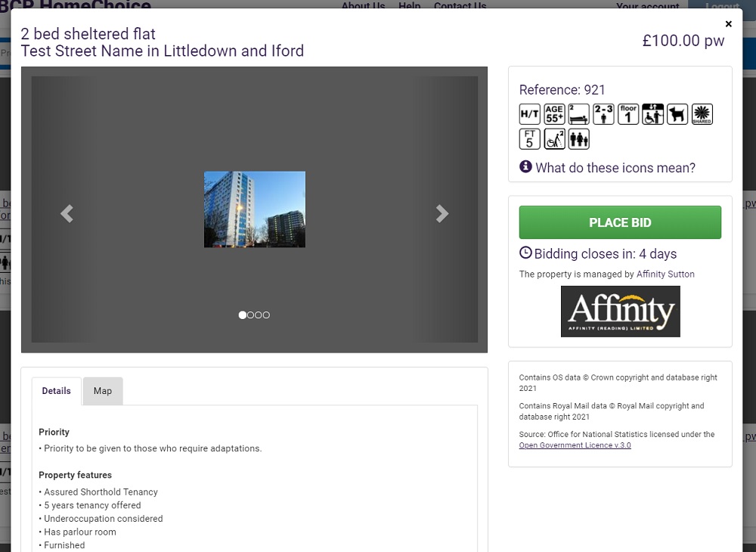The image size is (756, 552).
Task: Click the next photo arrow in carousel
Action: (x=442, y=213)
